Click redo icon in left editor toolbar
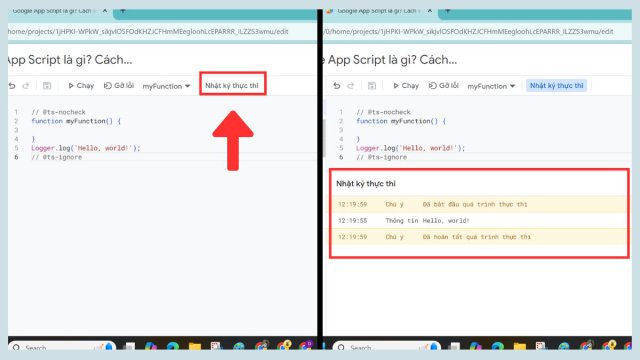640x360 pixels. coord(26,86)
